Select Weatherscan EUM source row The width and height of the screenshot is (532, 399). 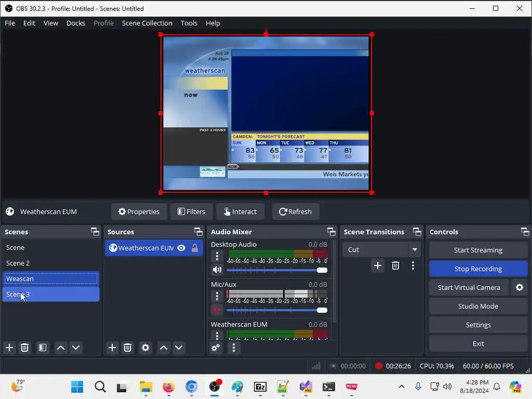point(154,248)
